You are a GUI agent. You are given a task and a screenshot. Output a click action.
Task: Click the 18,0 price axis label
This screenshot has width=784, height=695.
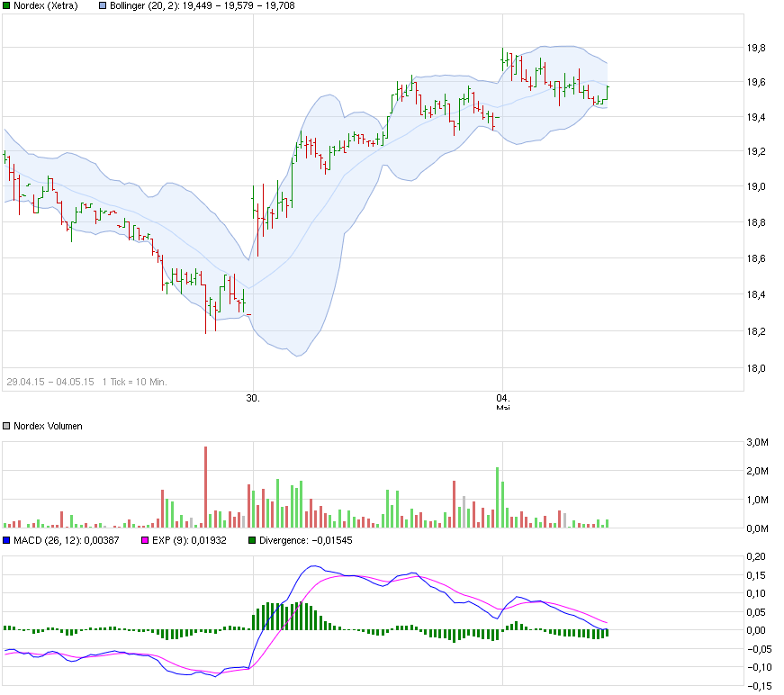(x=755, y=367)
